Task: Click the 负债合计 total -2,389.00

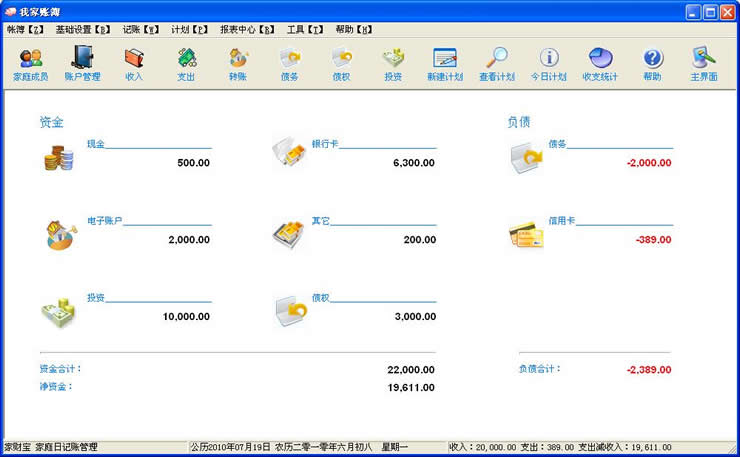Action: pyautogui.click(x=649, y=370)
